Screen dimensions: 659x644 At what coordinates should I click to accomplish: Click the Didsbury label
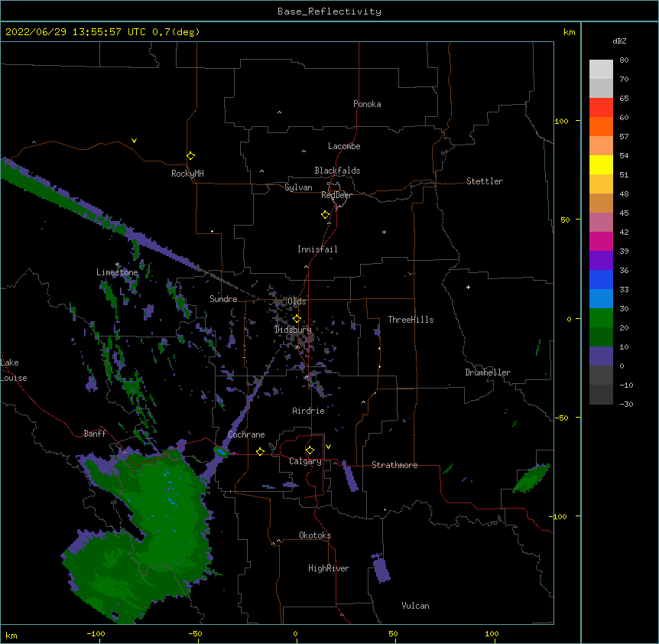(x=293, y=330)
